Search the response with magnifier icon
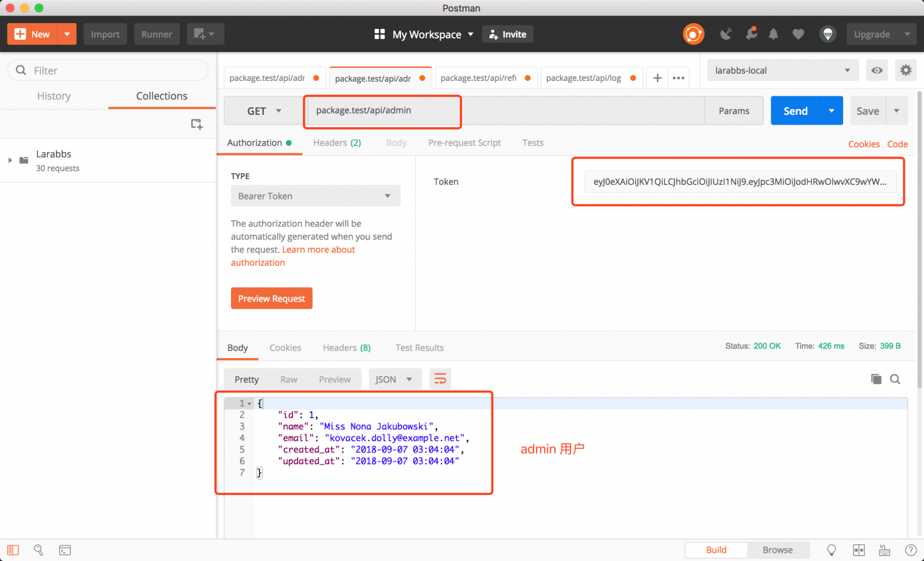924x561 pixels. point(895,379)
